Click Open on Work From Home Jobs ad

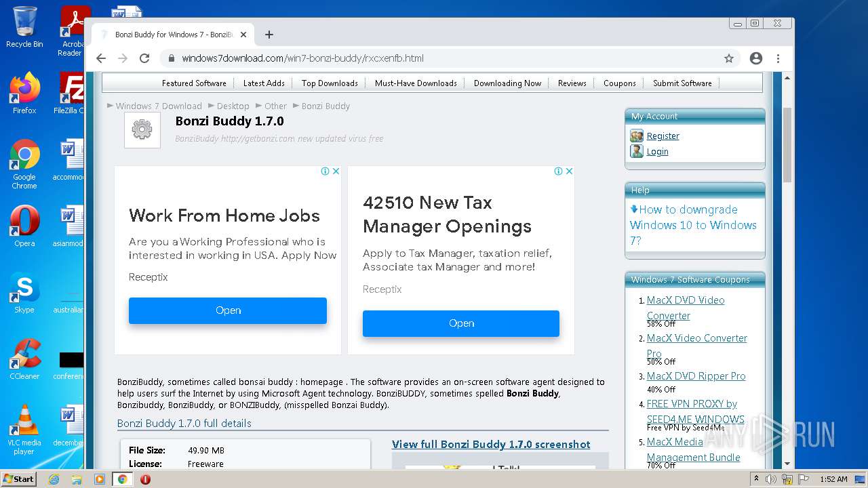(228, 310)
